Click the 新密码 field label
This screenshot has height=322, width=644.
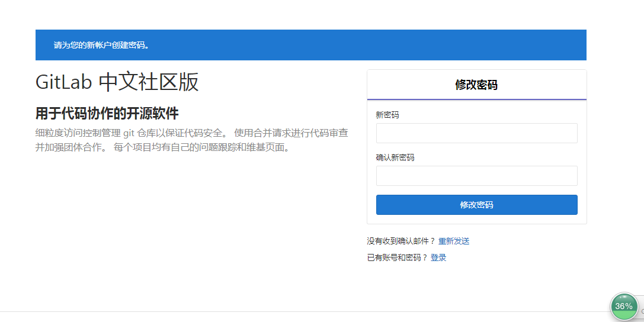pyautogui.click(x=387, y=115)
